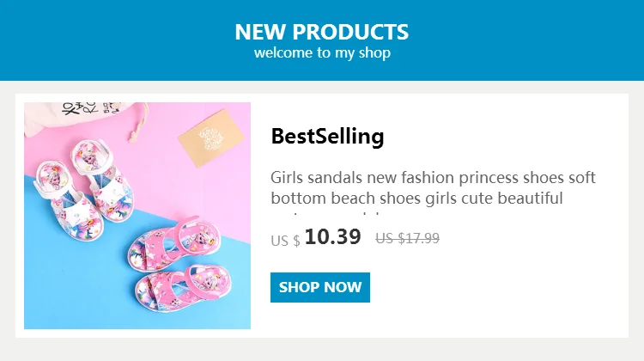Click the lower pink sandal in photo

[x=184, y=290]
